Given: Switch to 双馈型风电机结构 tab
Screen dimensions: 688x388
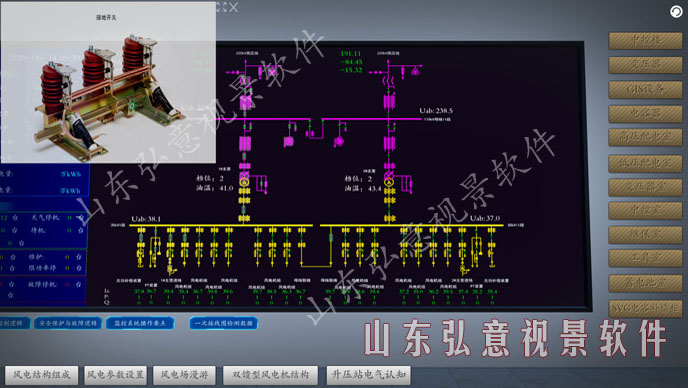Looking at the screenshot, I should point(270,375).
